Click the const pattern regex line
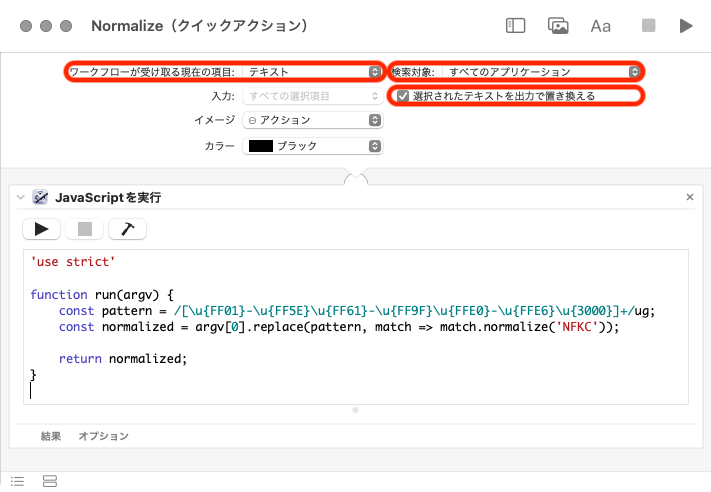Screen dimensions: 711x492 tap(357, 311)
